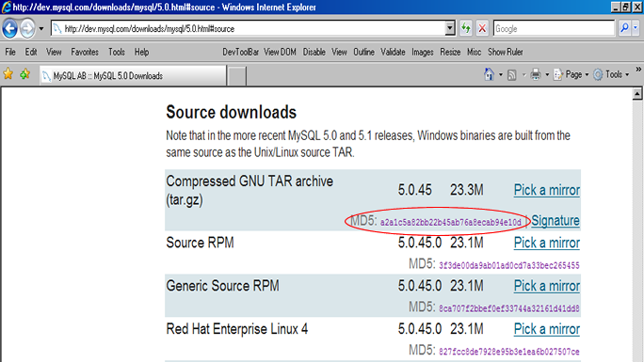Open the View menu next to Edit
Viewport: 644px width, 362px height.
pyautogui.click(x=54, y=52)
